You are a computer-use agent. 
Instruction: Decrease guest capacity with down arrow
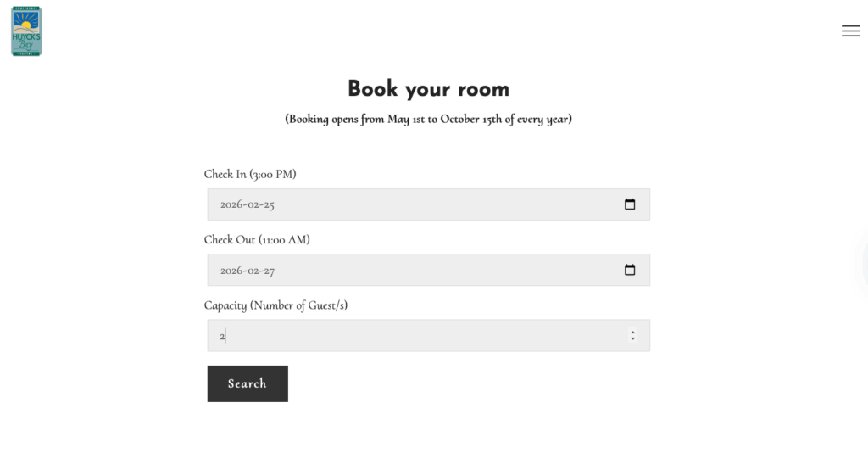[632, 339]
